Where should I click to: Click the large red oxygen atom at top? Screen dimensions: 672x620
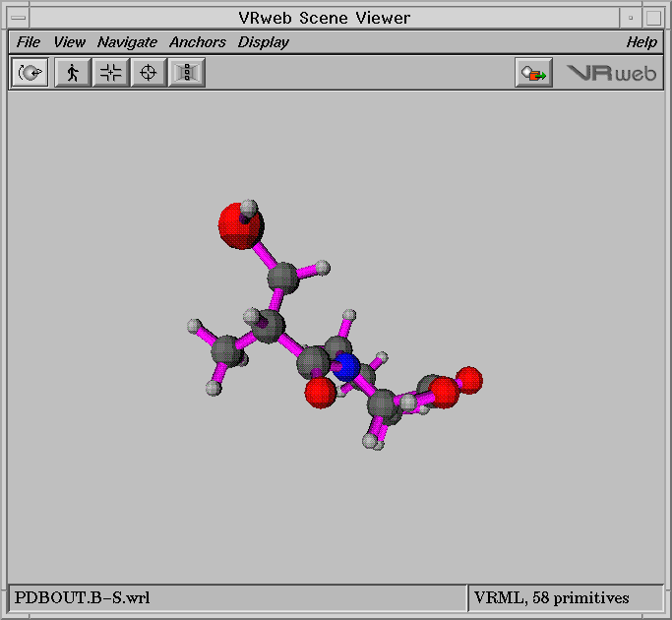tap(239, 225)
